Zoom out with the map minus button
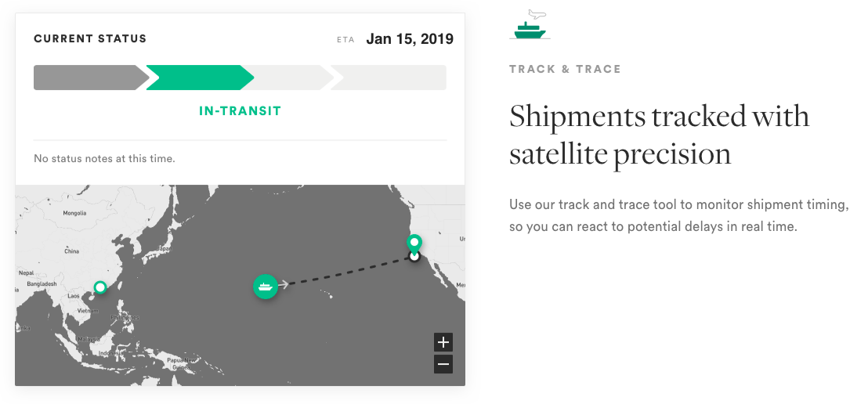The image size is (868, 404). 443,364
